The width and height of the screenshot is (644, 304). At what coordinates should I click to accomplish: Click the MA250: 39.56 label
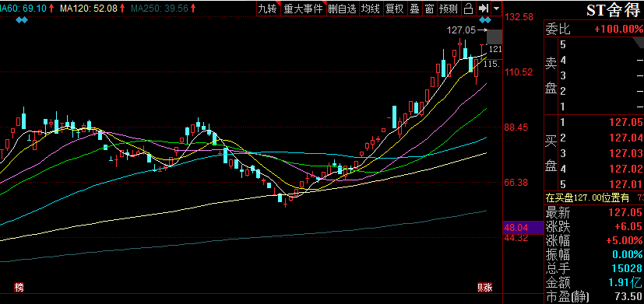point(160,8)
